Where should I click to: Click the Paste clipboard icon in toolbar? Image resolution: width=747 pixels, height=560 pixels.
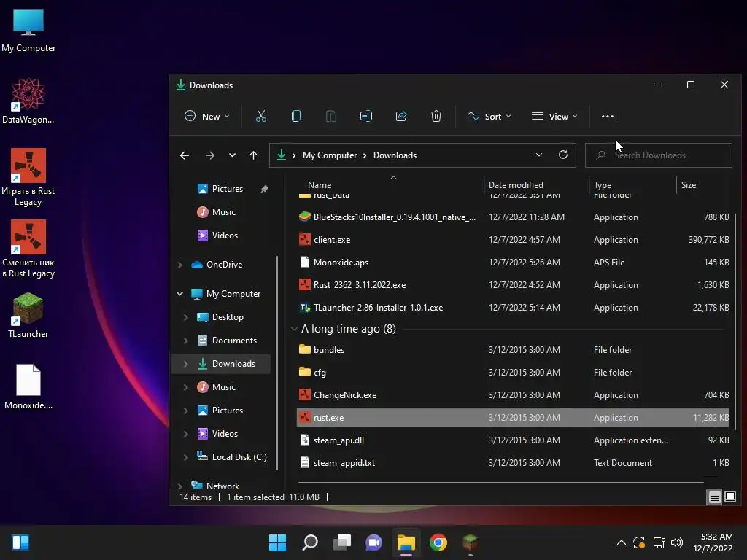pos(331,116)
